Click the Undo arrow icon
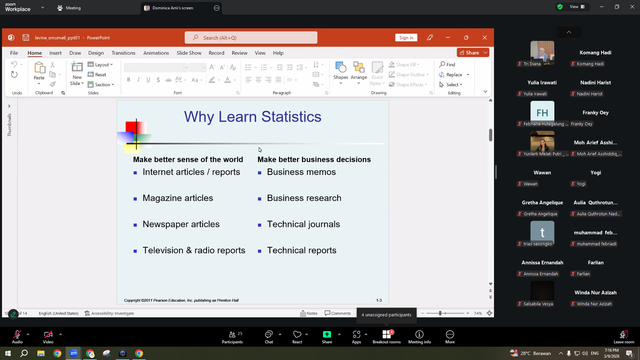 tap(14, 64)
